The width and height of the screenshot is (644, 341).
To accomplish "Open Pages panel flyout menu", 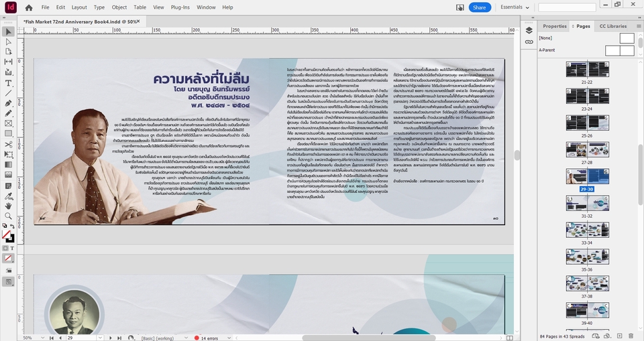I will pos(639,26).
